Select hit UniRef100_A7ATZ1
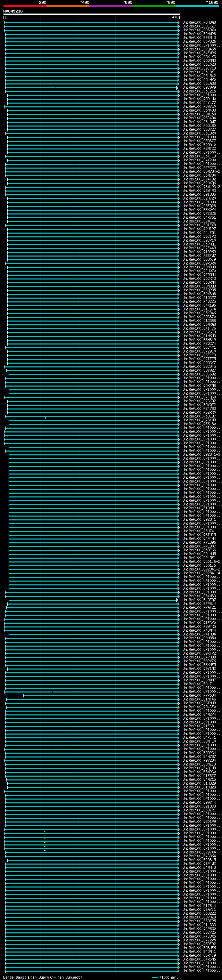Image resolution: width=222 pixels, height=980 pixels. [x=199, y=607]
